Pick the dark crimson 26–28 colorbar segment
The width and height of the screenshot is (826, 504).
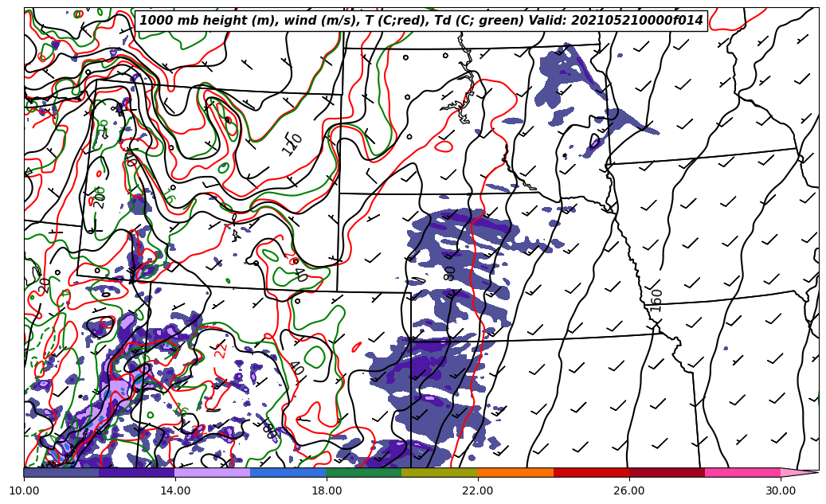(667, 472)
